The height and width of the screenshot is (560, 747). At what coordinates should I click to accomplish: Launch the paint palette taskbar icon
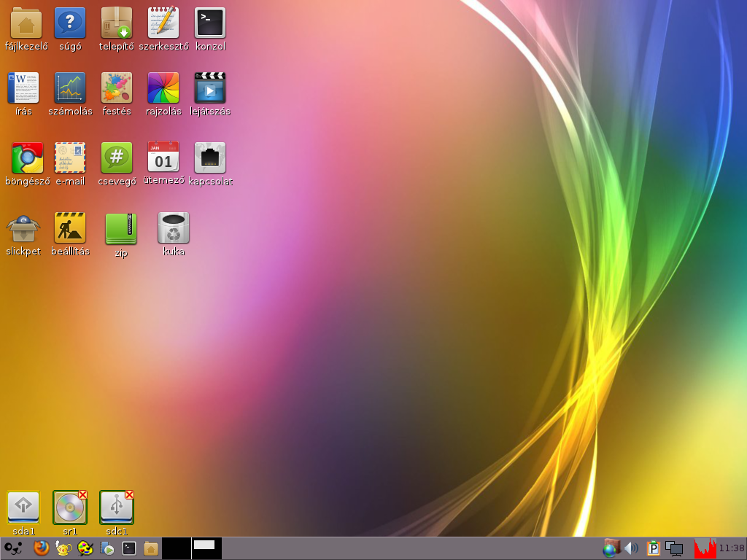(85, 548)
